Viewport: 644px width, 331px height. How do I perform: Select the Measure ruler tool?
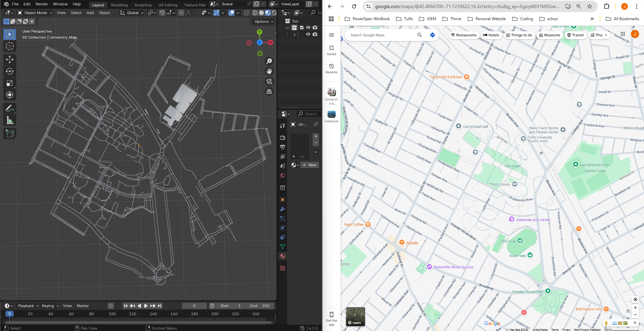pyautogui.click(x=9, y=120)
